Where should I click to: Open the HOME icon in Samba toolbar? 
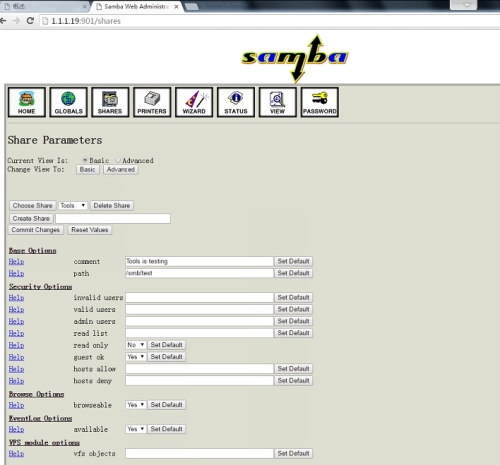(x=27, y=102)
